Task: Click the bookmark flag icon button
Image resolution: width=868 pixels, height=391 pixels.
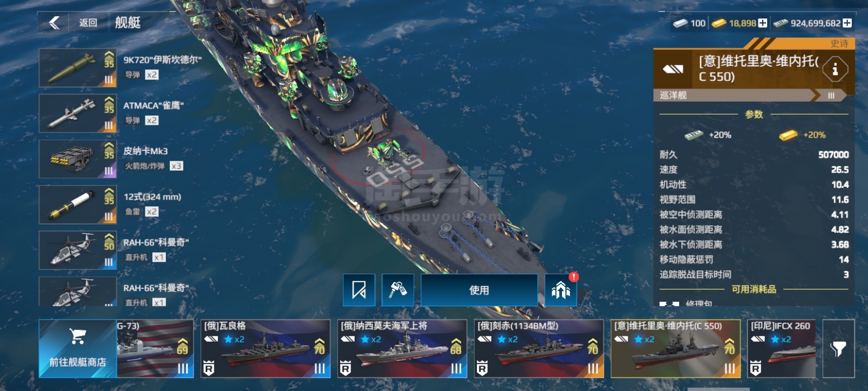Action: click(359, 290)
